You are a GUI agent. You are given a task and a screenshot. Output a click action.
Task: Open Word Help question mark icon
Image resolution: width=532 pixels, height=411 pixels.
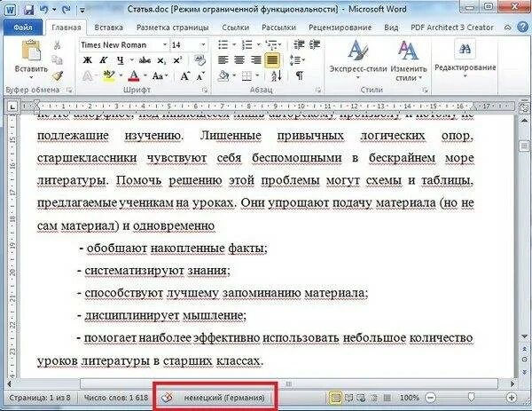(523, 28)
